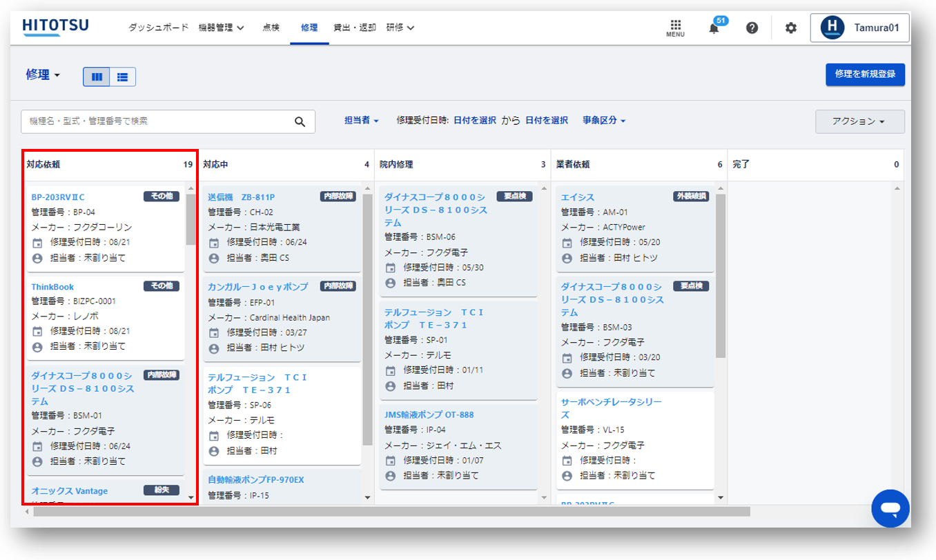This screenshot has height=560, width=936.
Task: Switch to kanban column view
Action: click(x=97, y=77)
